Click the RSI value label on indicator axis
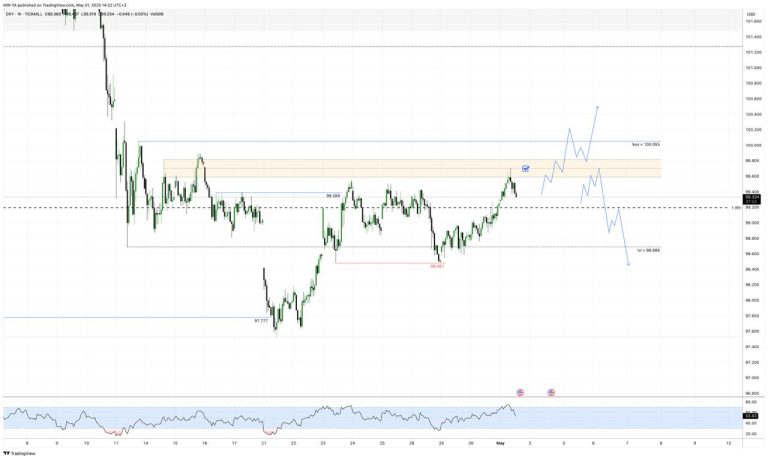768x459 pixels. (x=751, y=415)
